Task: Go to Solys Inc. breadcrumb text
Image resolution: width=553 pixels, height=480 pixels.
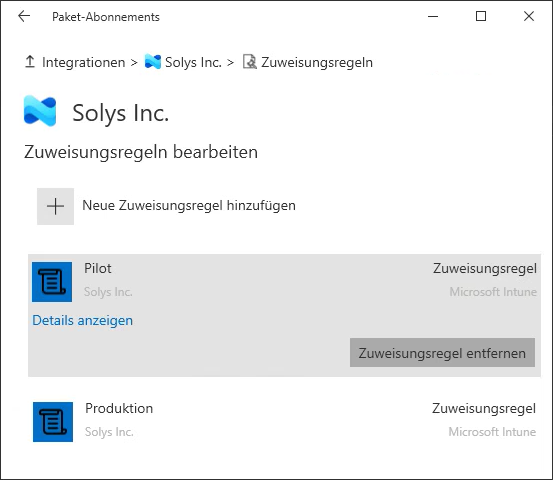Action: click(193, 62)
